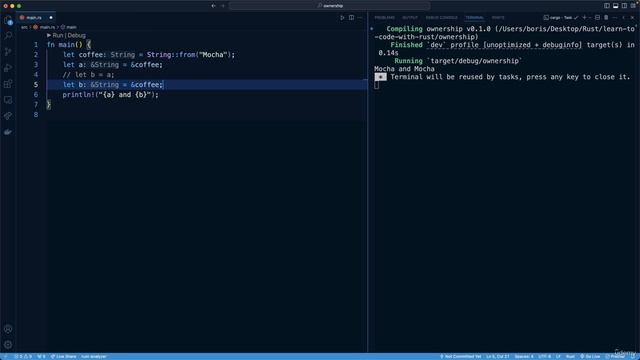The image size is (640, 360).
Task: Toggle the bottom panel layout icon
Action: click(616, 6)
